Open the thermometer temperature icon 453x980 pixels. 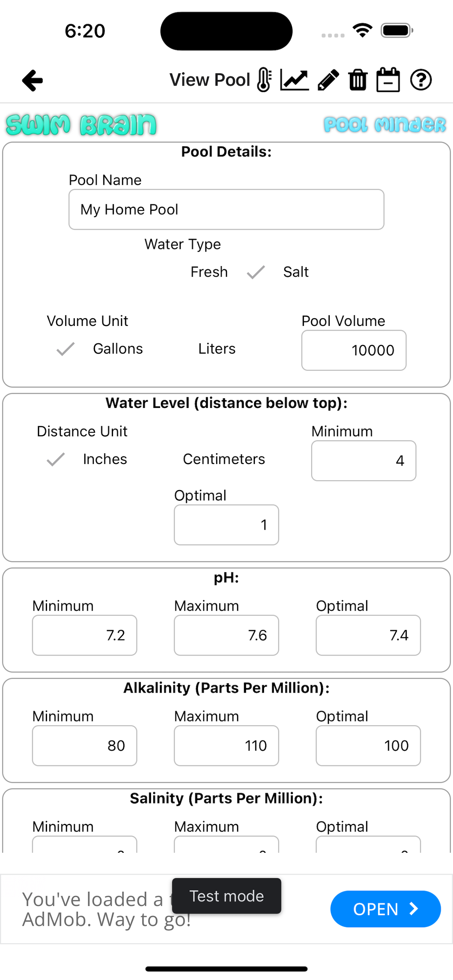pyautogui.click(x=264, y=80)
